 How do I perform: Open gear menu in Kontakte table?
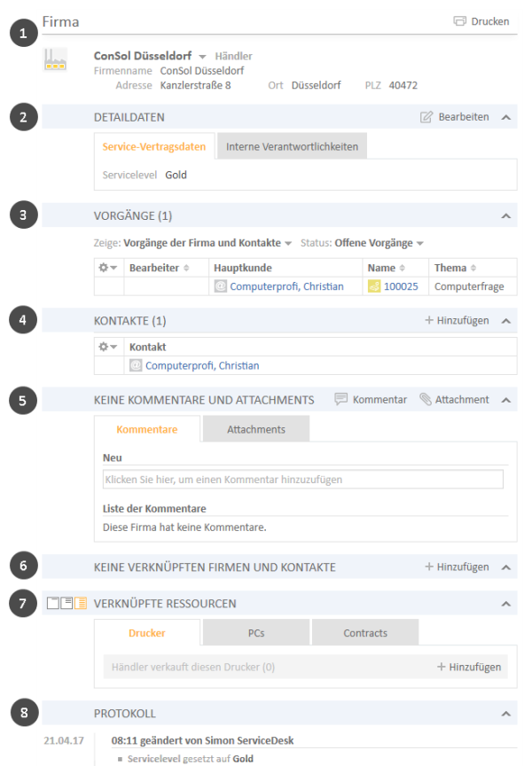[107, 347]
